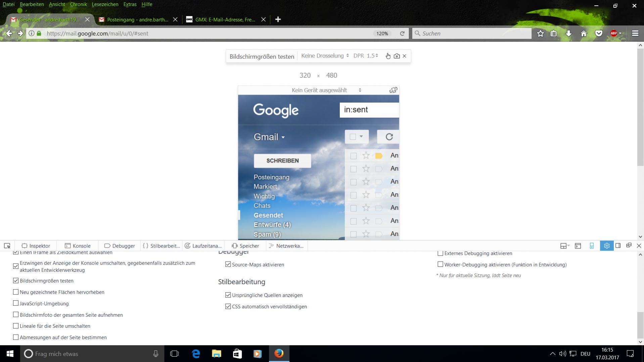Open a new tab with plus button
The height and width of the screenshot is (362, 644).
coord(278,19)
